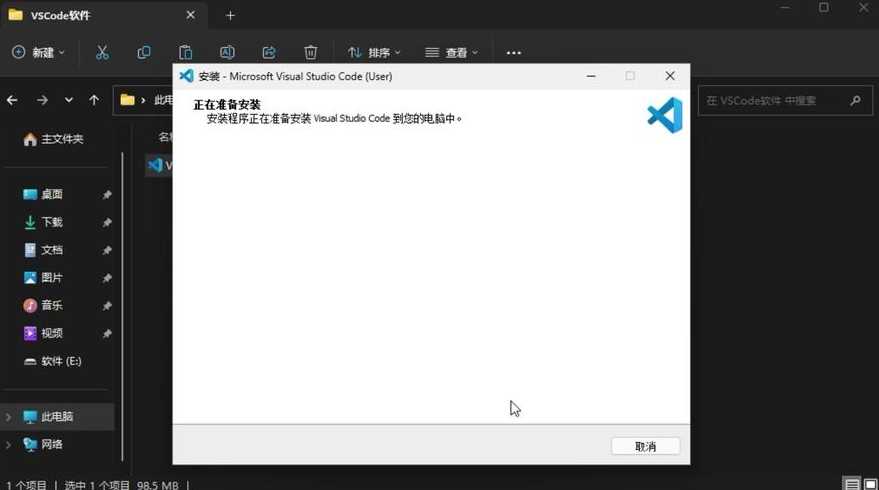Select This PC (此电脑) in the sidebar
The image size is (879, 490).
click(56, 417)
